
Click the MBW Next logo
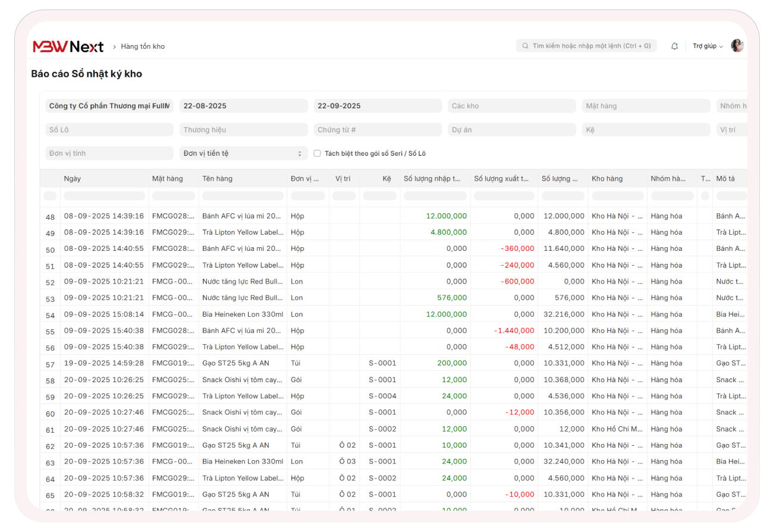click(68, 46)
